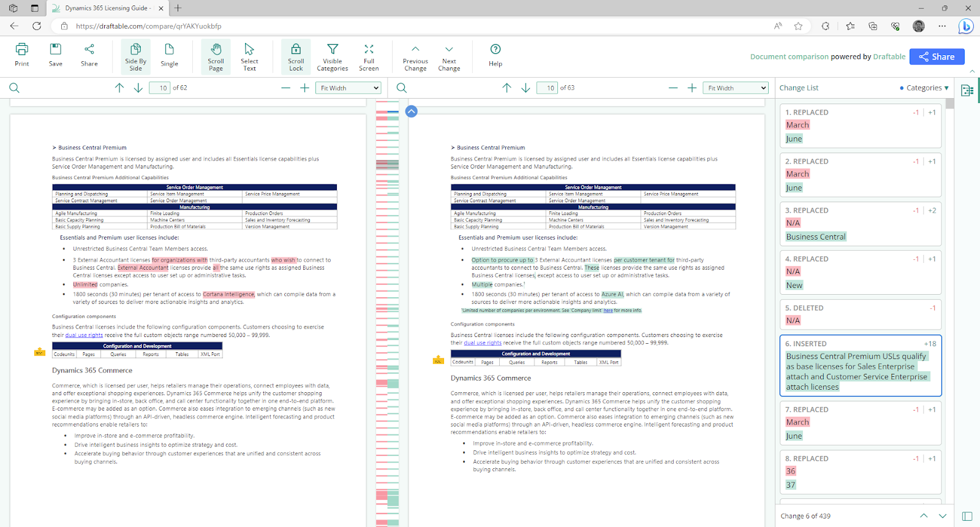Open Visible Categories filter
The height and width of the screenshot is (527, 980).
pyautogui.click(x=333, y=57)
